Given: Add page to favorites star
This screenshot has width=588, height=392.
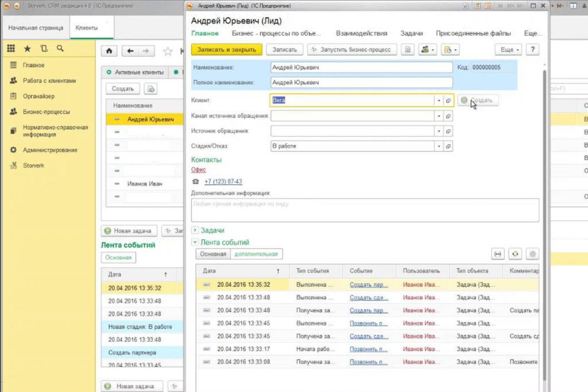Looking at the screenshot, I should [x=168, y=51].
